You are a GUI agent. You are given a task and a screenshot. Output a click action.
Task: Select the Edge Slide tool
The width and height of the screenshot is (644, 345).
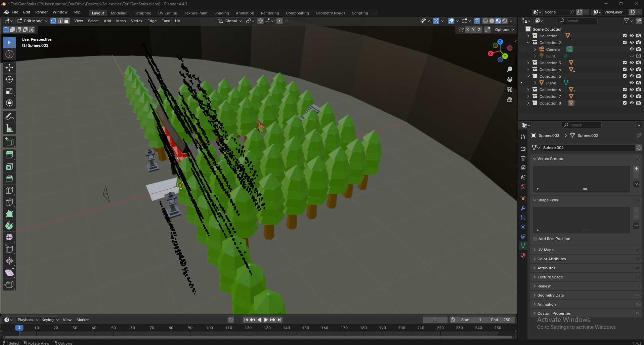[x=9, y=249]
